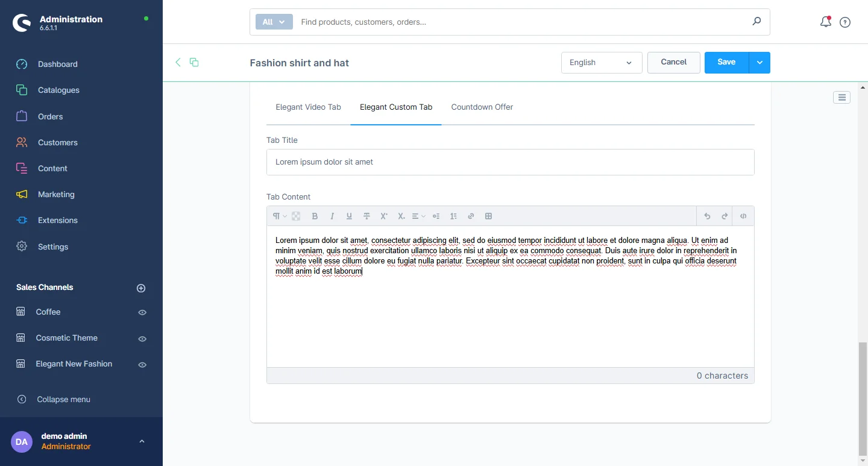This screenshot has height=466, width=868.
Task: Toggle visibility of Coffee sales channel
Action: click(142, 312)
